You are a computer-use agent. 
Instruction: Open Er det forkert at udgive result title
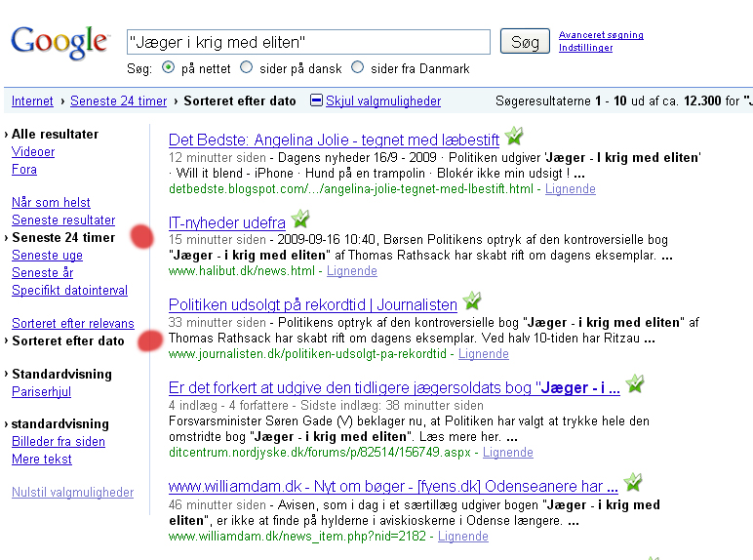394,387
